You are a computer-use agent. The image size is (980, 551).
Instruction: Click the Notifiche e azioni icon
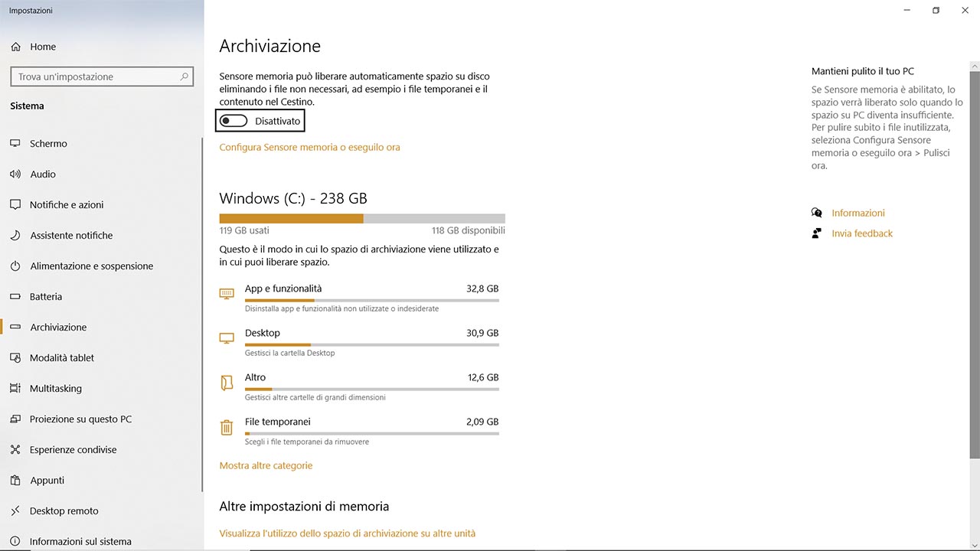[15, 204]
